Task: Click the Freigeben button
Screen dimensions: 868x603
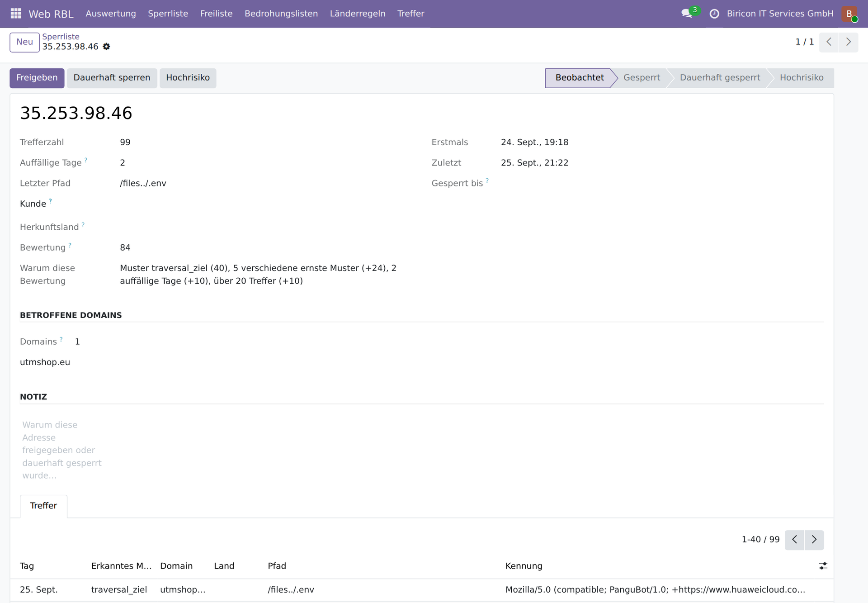Action: (x=37, y=78)
